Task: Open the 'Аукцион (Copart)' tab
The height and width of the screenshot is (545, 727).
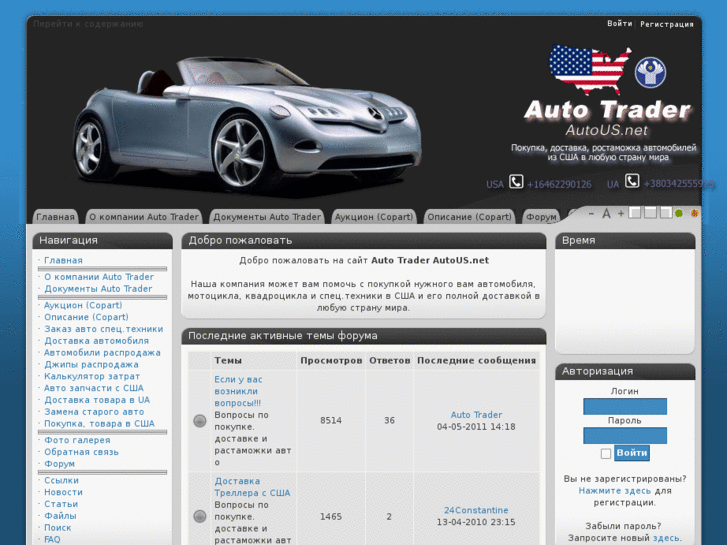Action: (374, 217)
